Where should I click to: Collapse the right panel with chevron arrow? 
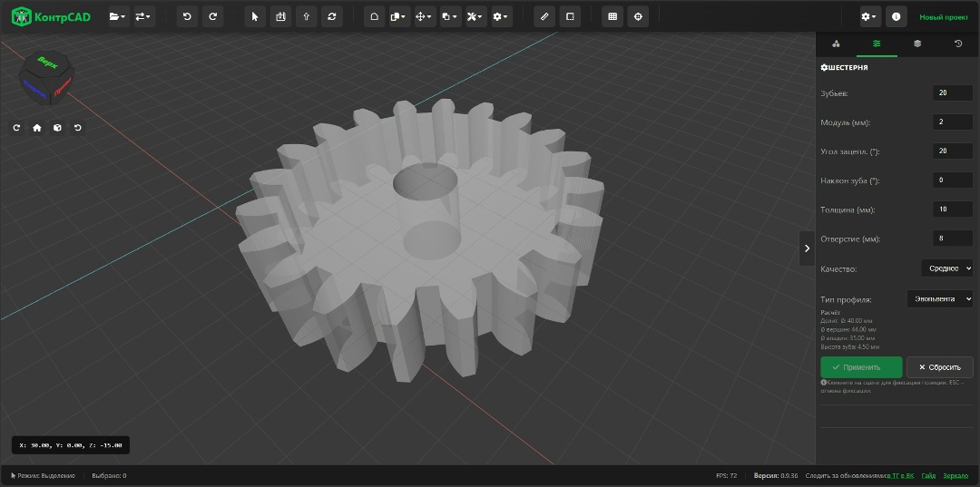coord(807,248)
